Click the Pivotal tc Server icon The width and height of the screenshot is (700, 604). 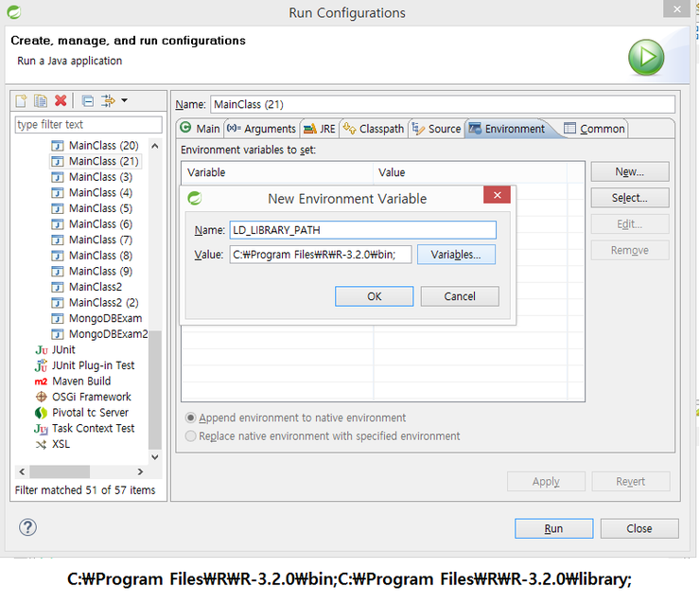point(41,413)
